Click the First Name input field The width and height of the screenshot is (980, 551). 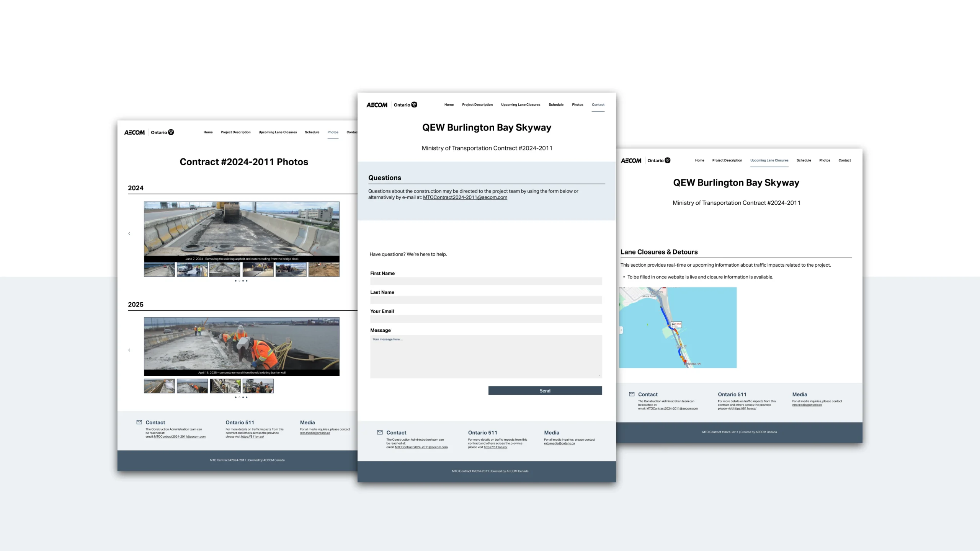pyautogui.click(x=486, y=281)
